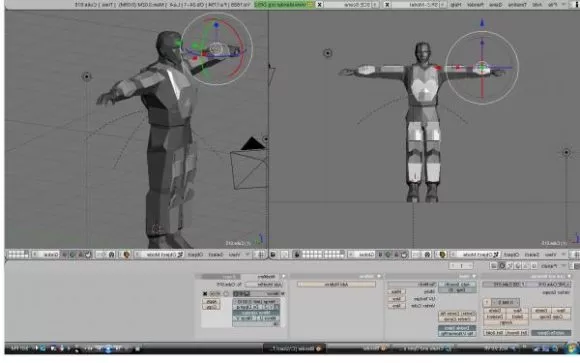
Task: Toggle No V.Normal Flip option
Action: (x=457, y=333)
